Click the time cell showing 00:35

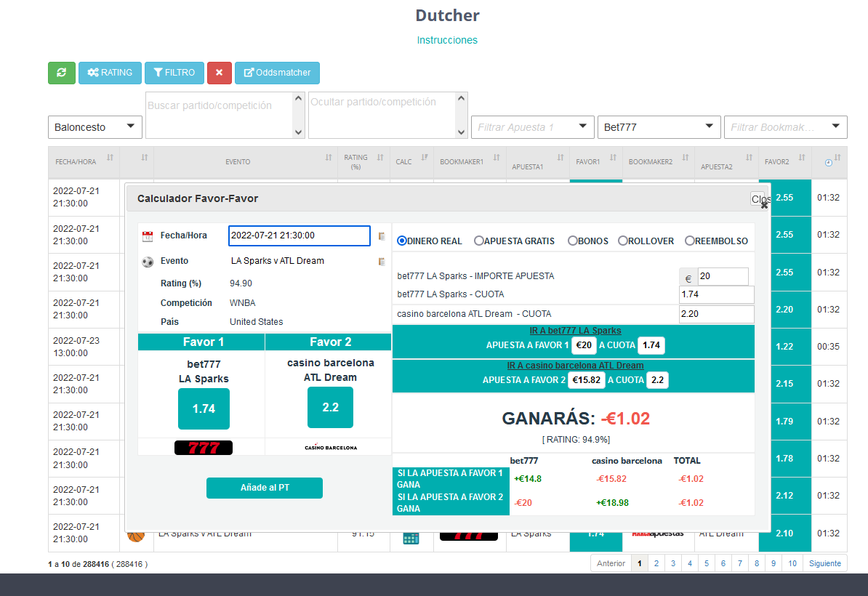click(829, 347)
